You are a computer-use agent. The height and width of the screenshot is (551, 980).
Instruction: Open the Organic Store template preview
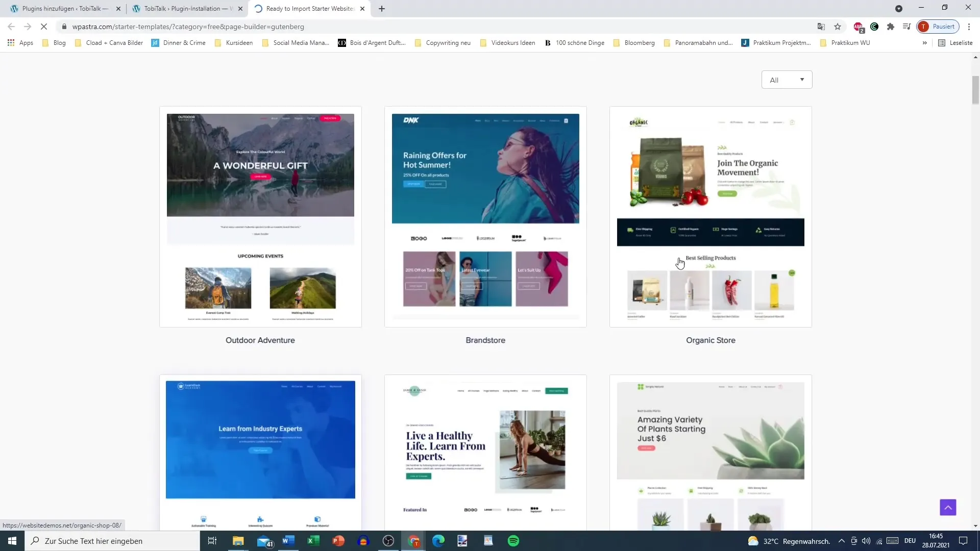pyautogui.click(x=710, y=217)
